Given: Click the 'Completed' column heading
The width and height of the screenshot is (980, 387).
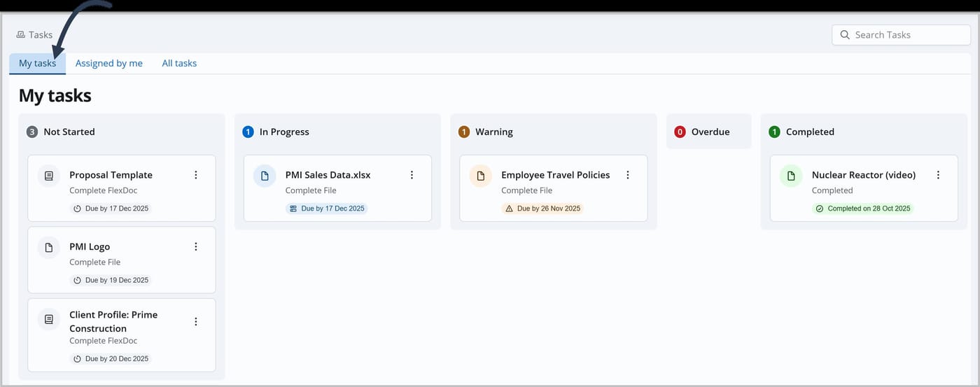Looking at the screenshot, I should [810, 132].
